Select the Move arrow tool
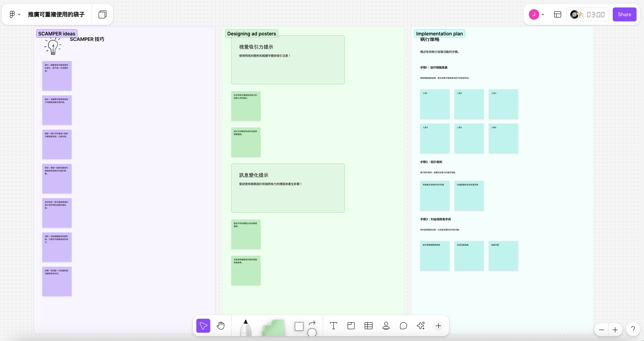This screenshot has height=341, width=644. [203, 325]
